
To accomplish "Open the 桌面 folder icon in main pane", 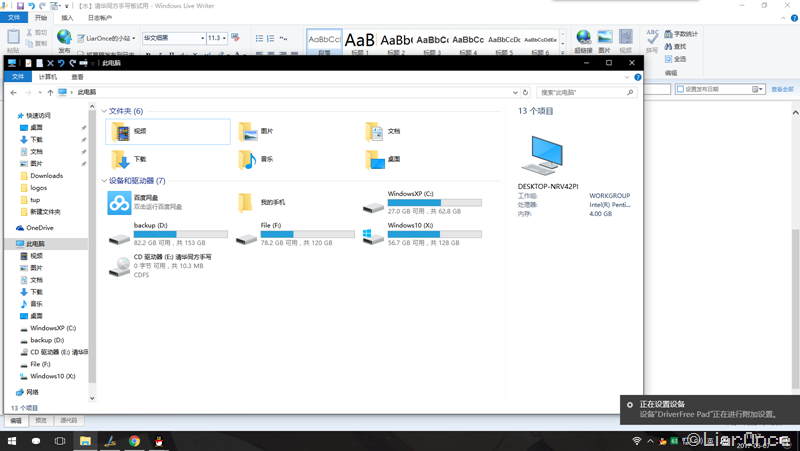I will click(375, 160).
